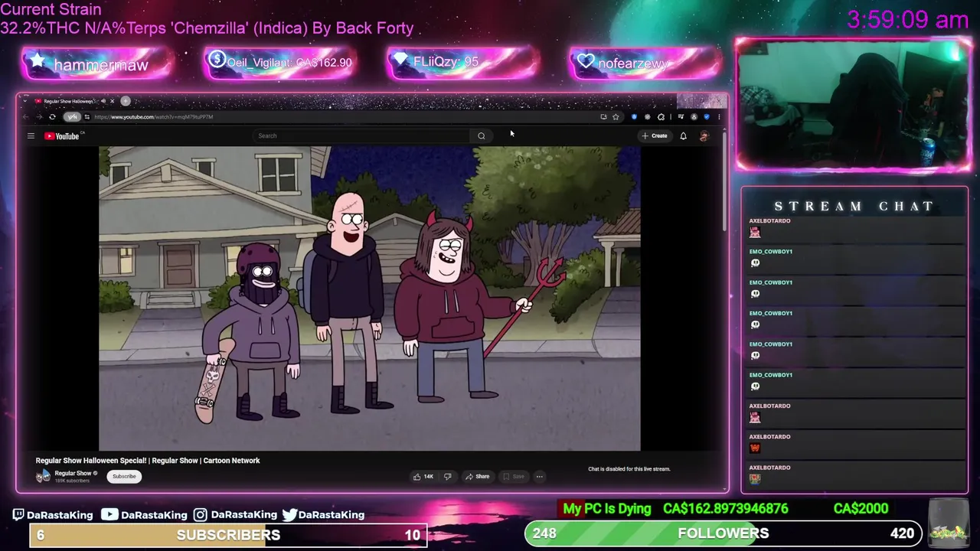This screenshot has height=551, width=980.
Task: Click the Regular Show channel avatar
Action: pyautogui.click(x=43, y=476)
